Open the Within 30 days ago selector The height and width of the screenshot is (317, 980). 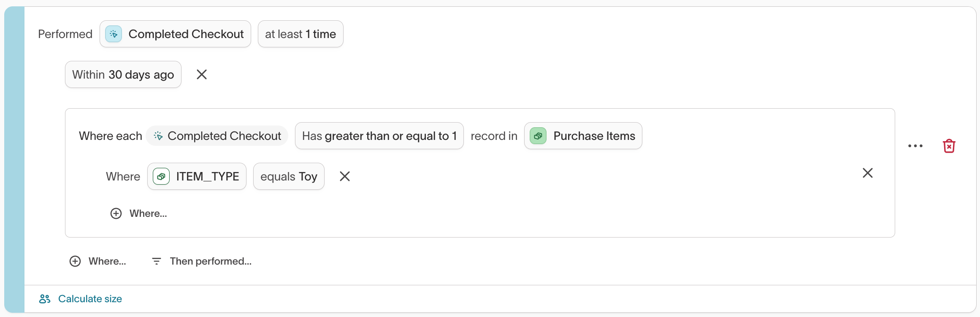123,74
